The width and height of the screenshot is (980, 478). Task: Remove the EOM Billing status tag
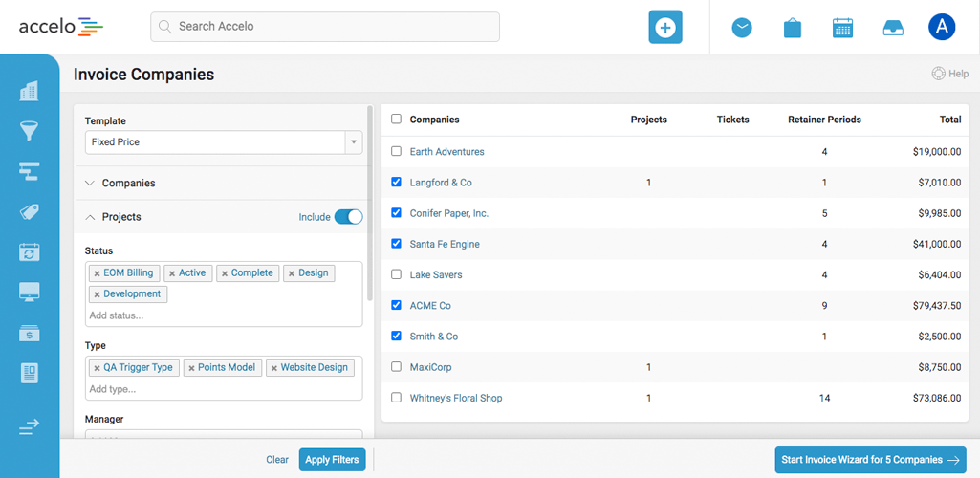coord(98,273)
